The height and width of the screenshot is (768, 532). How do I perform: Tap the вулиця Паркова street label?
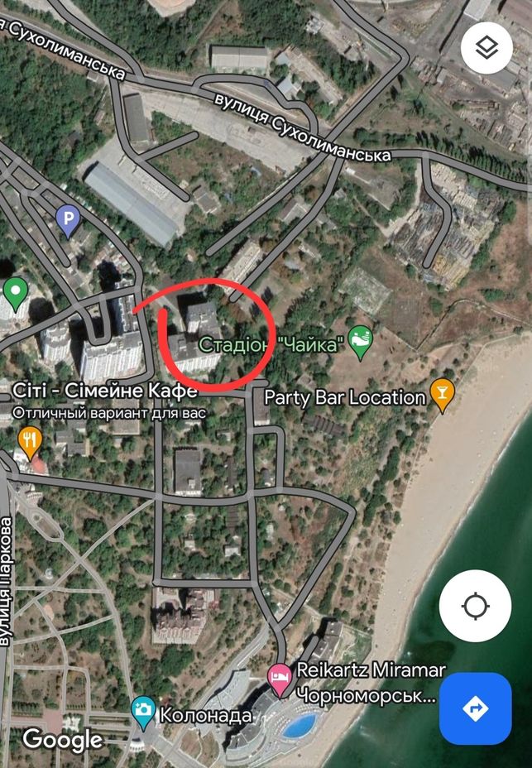[6, 582]
